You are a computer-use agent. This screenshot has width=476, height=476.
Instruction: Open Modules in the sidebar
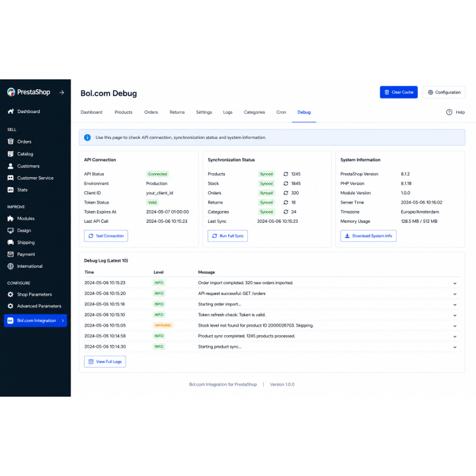[x=21, y=218]
